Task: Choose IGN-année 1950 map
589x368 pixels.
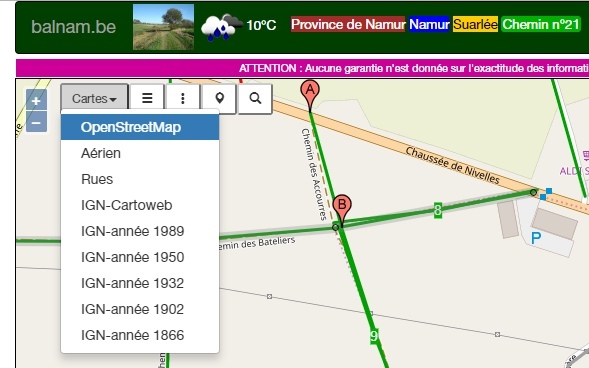Action: [x=140, y=257]
